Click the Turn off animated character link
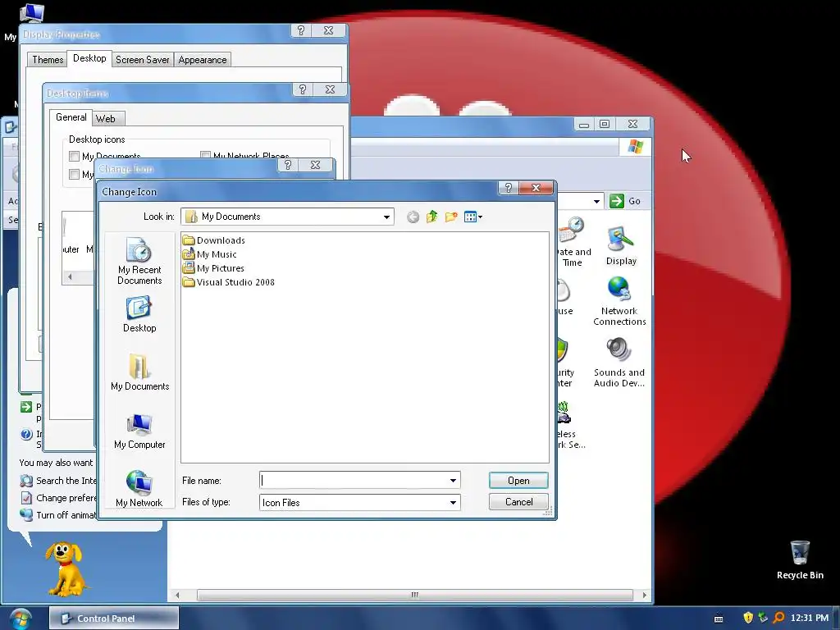Viewport: 840px width, 630px height. [59, 515]
